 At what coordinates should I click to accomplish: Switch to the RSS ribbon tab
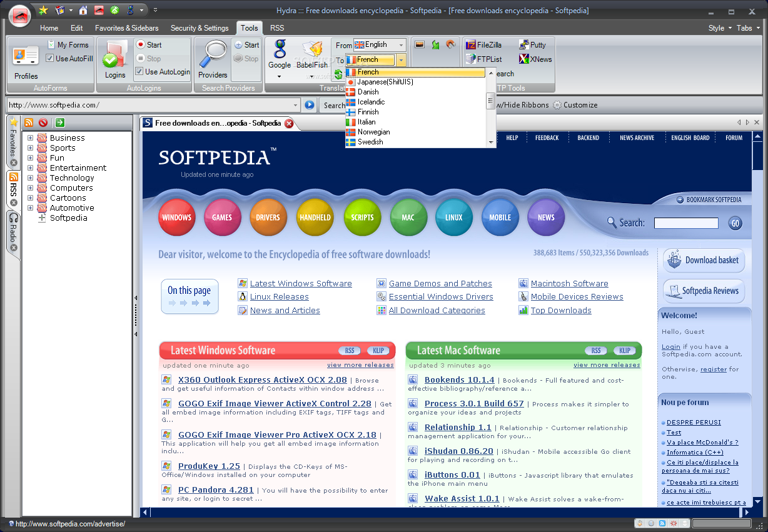[277, 28]
